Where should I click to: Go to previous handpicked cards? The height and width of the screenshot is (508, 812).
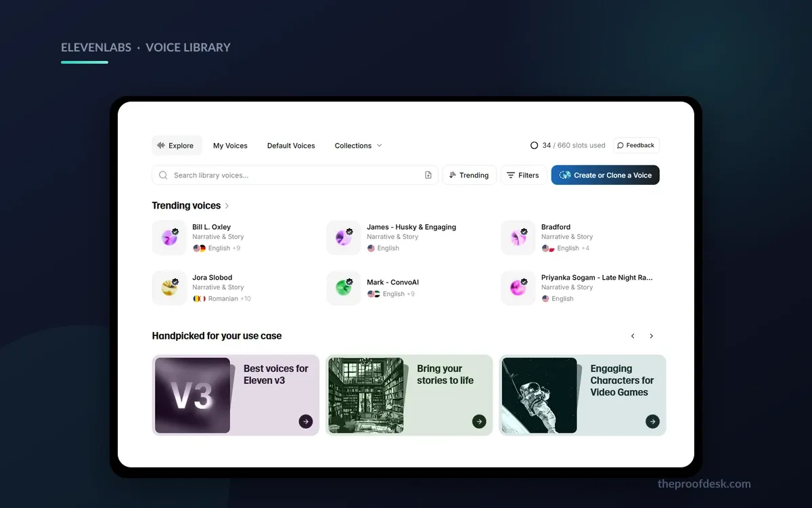click(633, 336)
